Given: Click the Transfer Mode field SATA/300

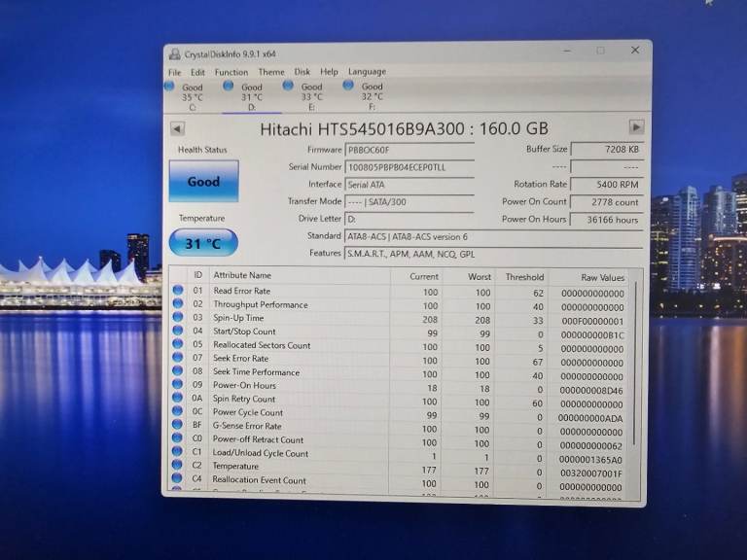Looking at the screenshot, I should pyautogui.click(x=409, y=202).
